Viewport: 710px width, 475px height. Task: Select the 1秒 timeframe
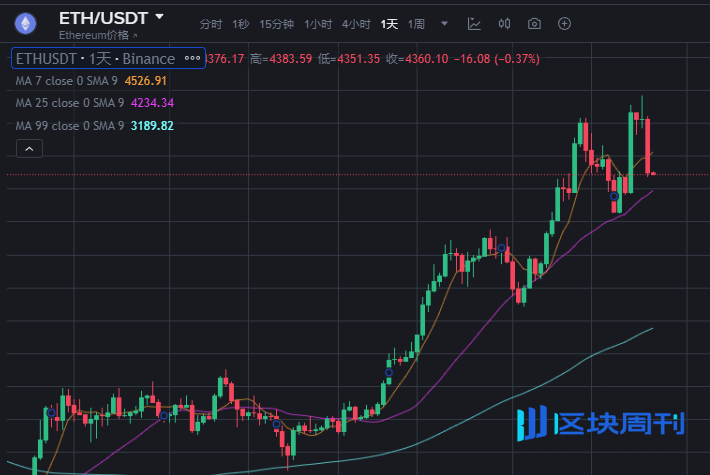click(240, 24)
